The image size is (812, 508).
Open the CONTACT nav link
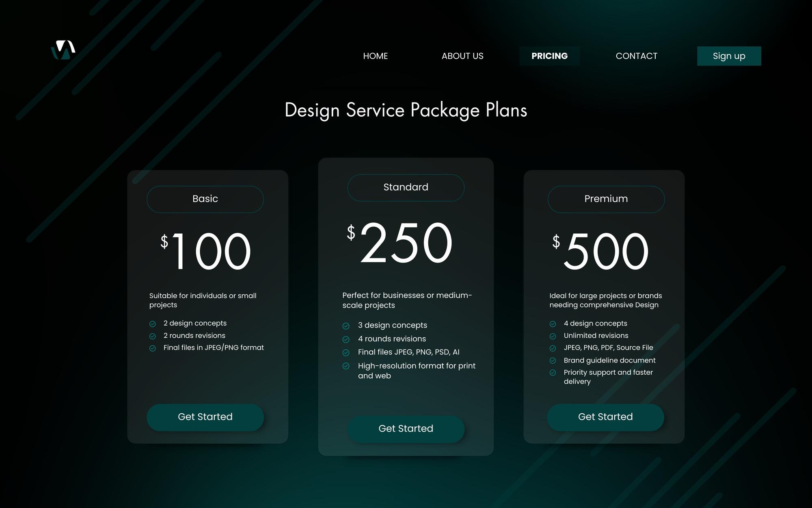tap(636, 56)
